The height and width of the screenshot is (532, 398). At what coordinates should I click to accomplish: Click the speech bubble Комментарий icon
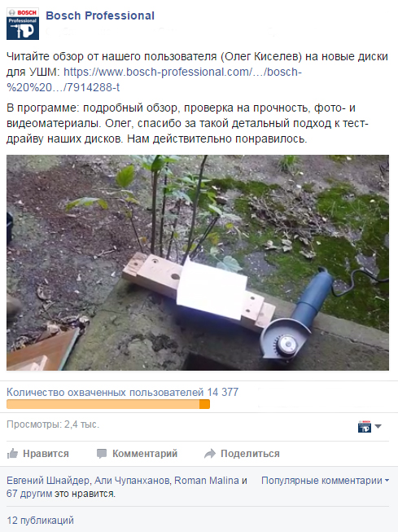point(102,454)
